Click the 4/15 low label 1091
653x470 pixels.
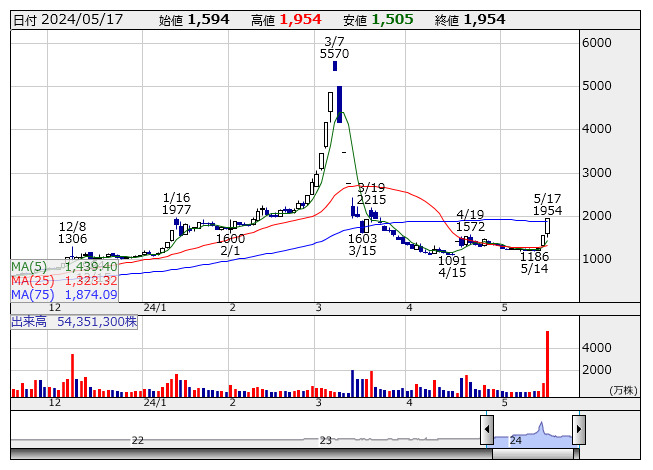click(452, 260)
